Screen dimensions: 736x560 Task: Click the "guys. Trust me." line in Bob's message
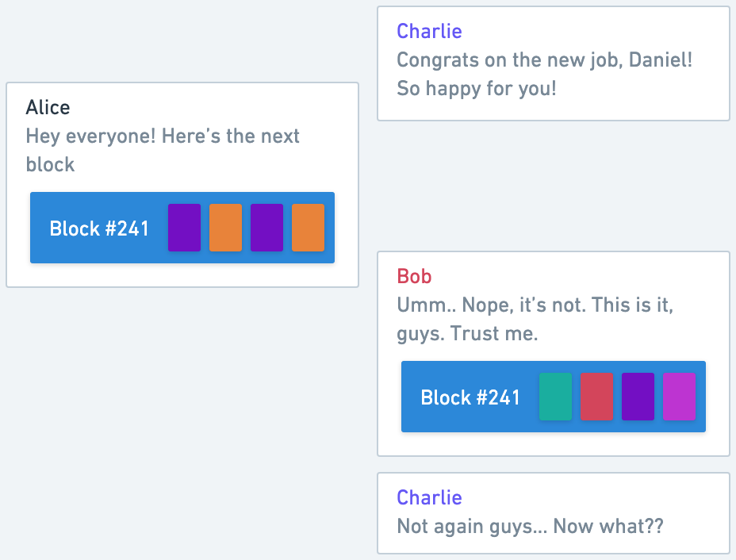(x=467, y=334)
